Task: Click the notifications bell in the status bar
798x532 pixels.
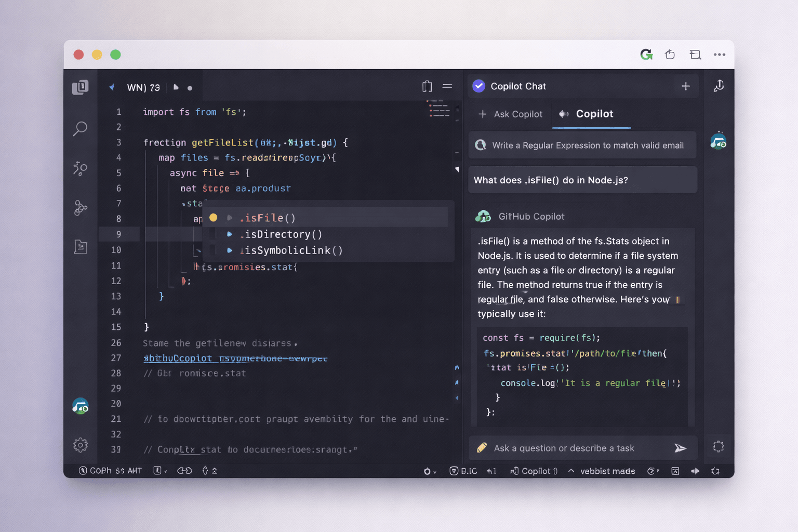Action: 715,471
